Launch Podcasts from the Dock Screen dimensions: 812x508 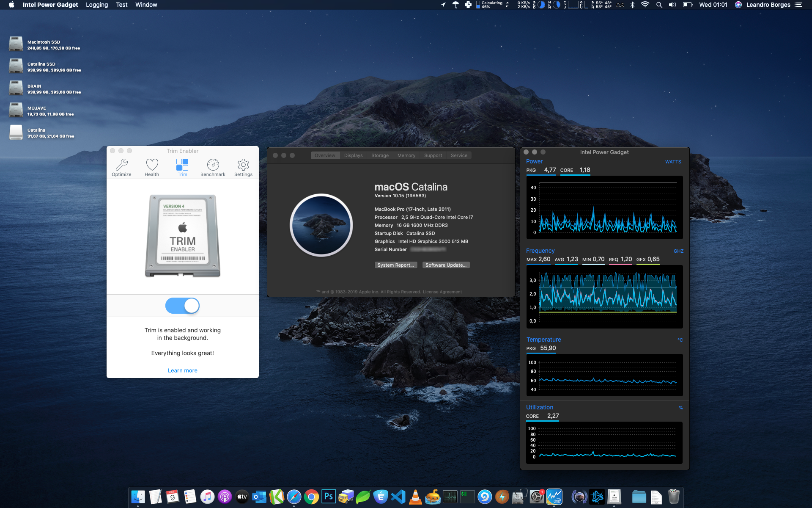(x=225, y=497)
